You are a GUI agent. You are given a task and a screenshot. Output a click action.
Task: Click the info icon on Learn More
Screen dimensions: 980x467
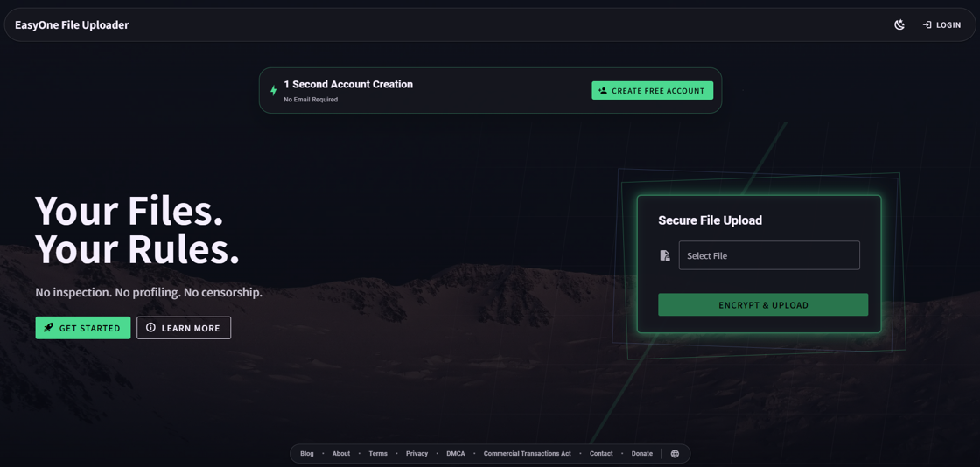click(150, 328)
